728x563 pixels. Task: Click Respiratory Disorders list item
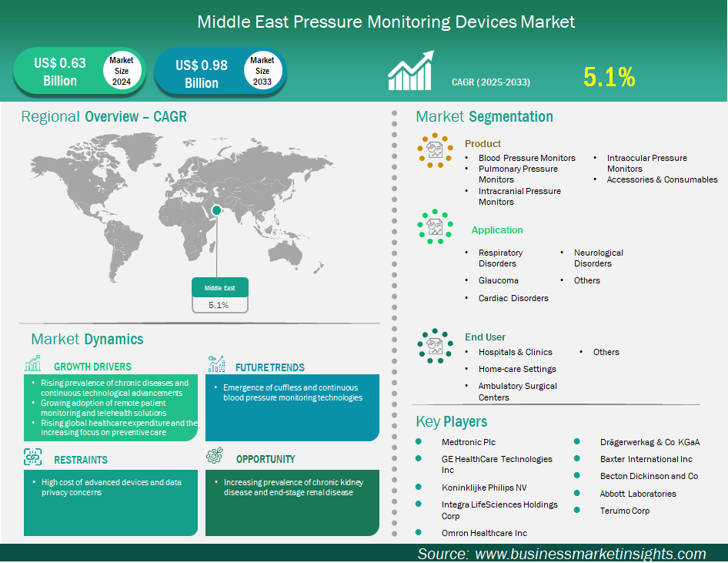click(x=500, y=258)
